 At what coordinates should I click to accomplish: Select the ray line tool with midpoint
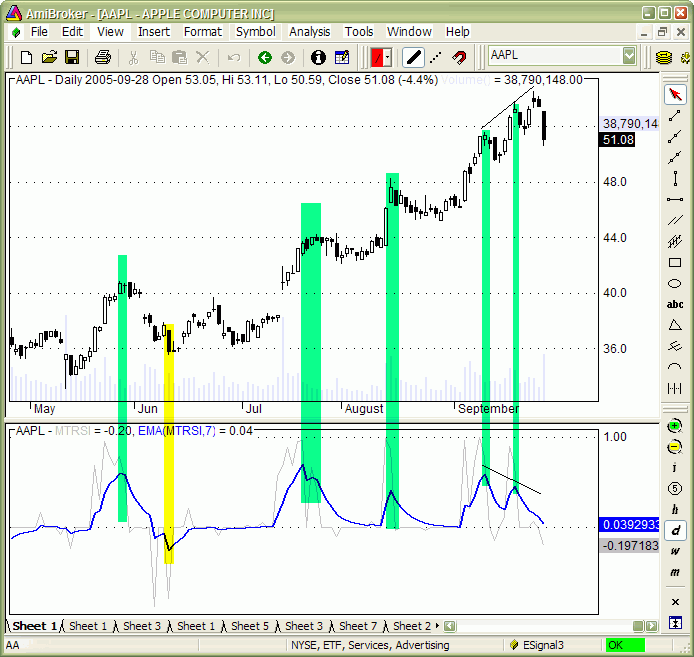tap(675, 137)
